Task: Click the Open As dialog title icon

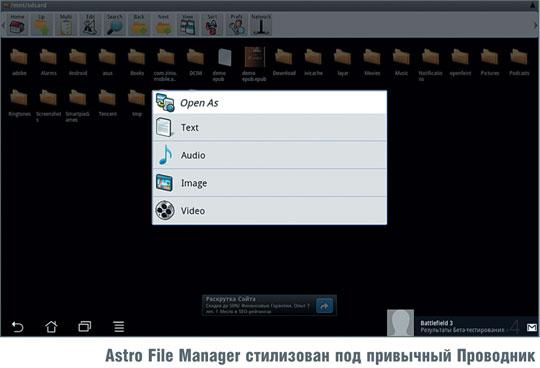Action: [x=165, y=103]
